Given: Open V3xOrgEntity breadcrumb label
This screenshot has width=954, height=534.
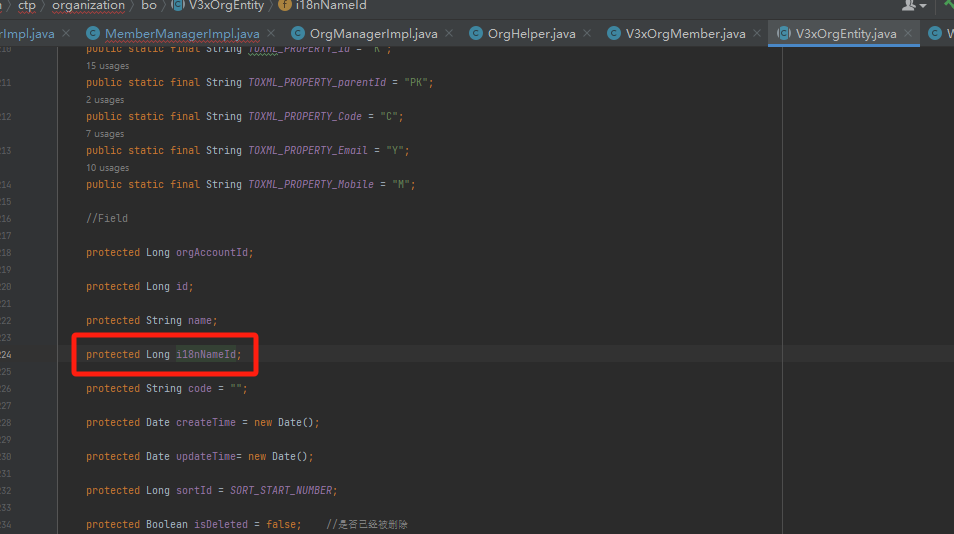Looking at the screenshot, I should [226, 5].
